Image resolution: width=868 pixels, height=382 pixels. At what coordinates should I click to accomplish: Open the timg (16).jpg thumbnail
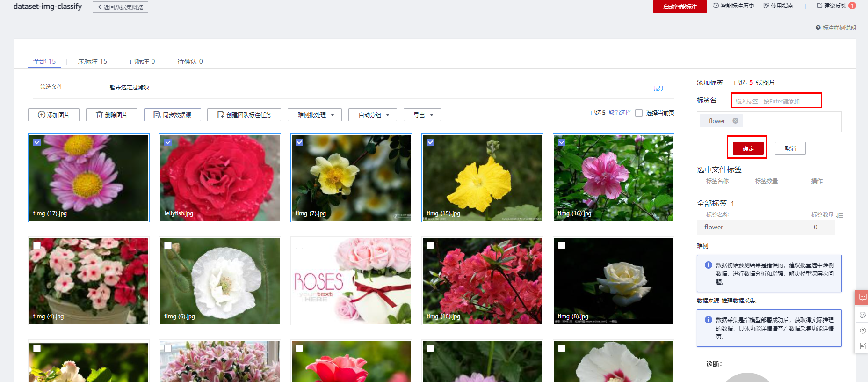click(x=614, y=178)
